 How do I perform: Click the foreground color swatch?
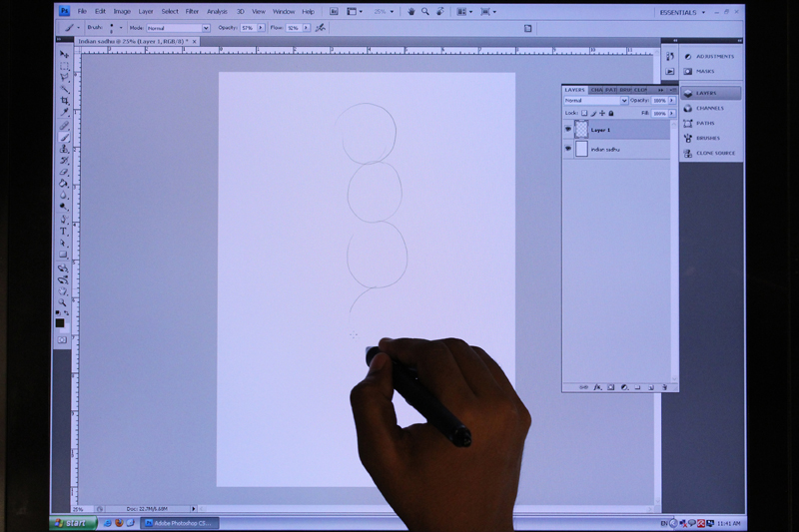point(59,322)
